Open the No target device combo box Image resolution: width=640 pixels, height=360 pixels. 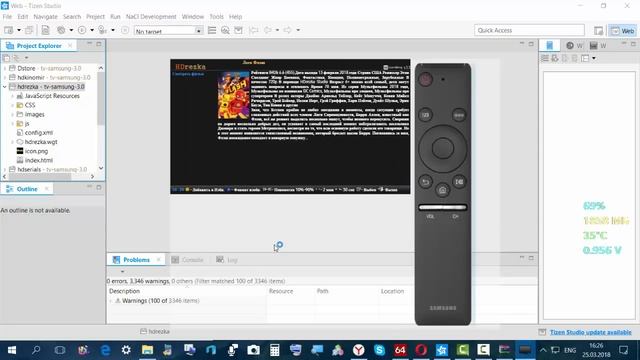click(168, 31)
